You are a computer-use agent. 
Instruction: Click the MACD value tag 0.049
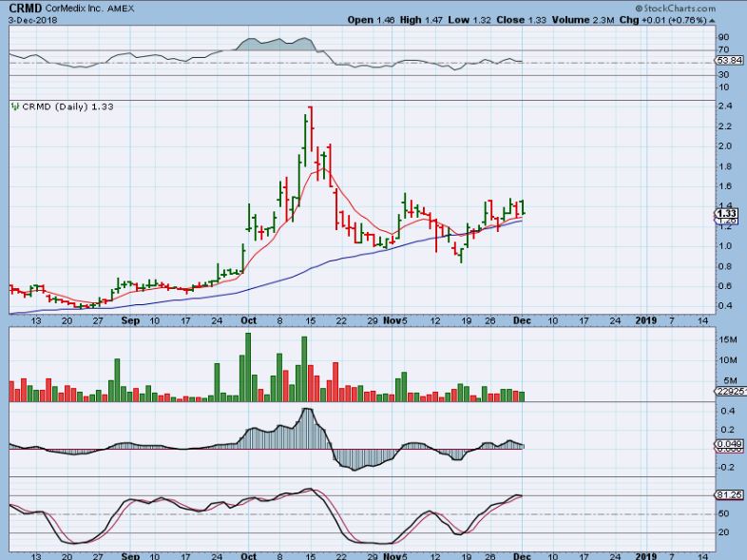(x=727, y=444)
